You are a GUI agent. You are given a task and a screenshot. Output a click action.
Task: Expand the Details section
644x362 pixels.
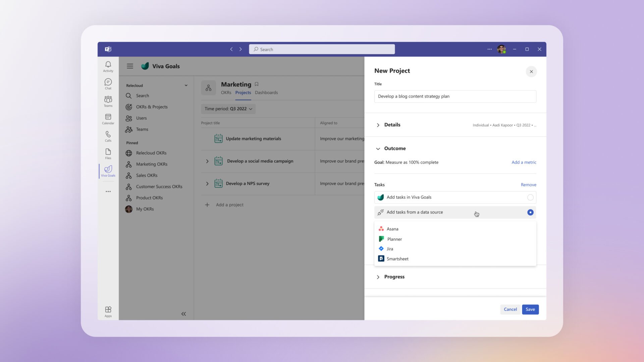pos(378,125)
